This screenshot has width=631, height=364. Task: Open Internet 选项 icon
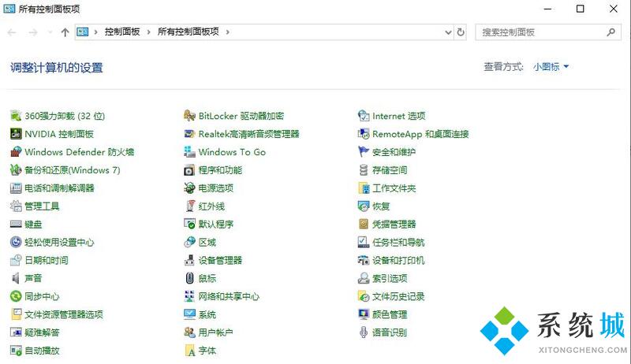[x=364, y=116]
